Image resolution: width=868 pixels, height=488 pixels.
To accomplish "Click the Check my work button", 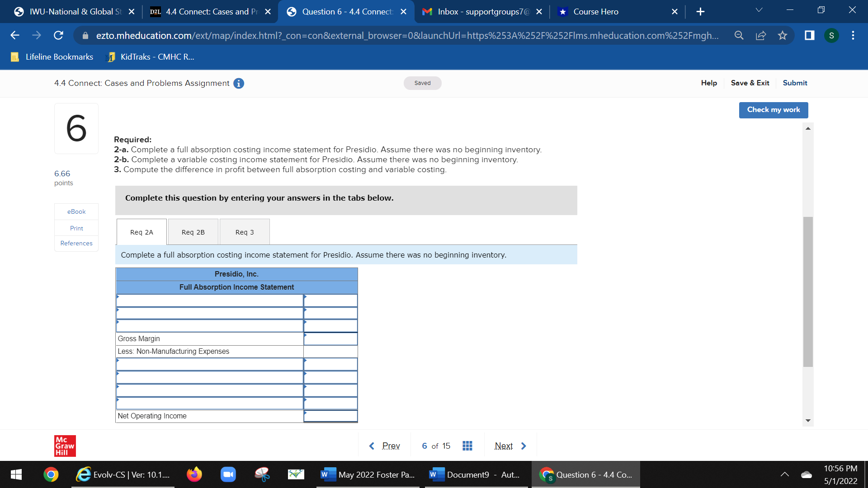I will [x=773, y=110].
